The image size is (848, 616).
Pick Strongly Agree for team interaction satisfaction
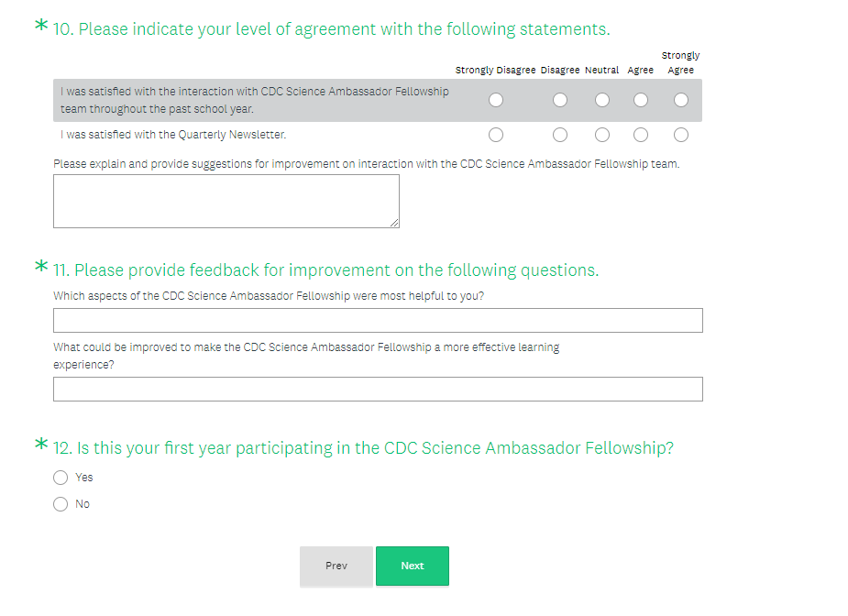(x=681, y=100)
